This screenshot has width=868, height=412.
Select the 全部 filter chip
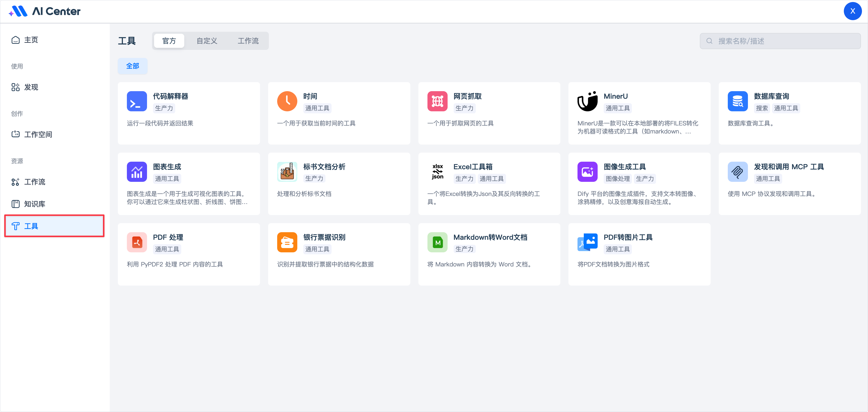click(x=132, y=66)
